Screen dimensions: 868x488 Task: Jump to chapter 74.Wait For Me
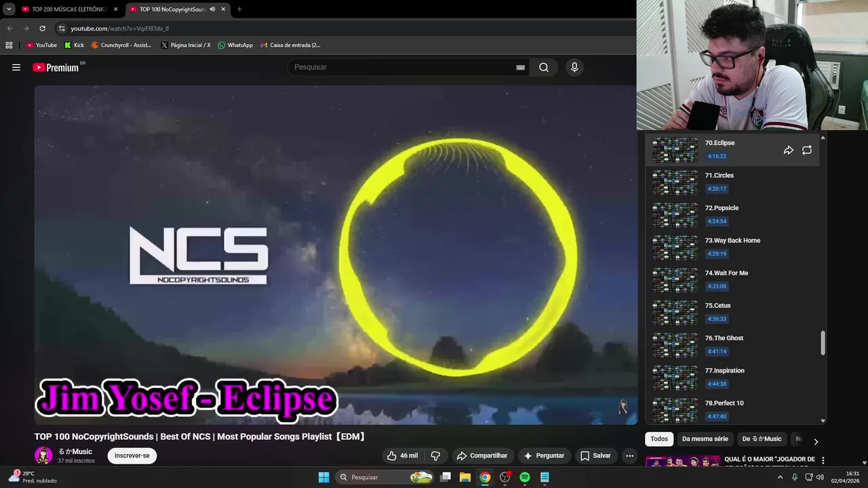[732, 280]
